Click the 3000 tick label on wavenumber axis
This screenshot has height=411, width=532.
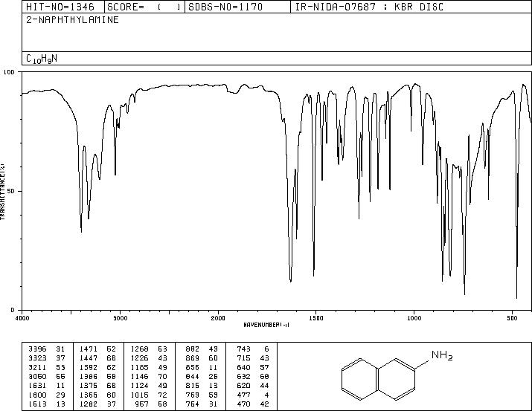120,318
